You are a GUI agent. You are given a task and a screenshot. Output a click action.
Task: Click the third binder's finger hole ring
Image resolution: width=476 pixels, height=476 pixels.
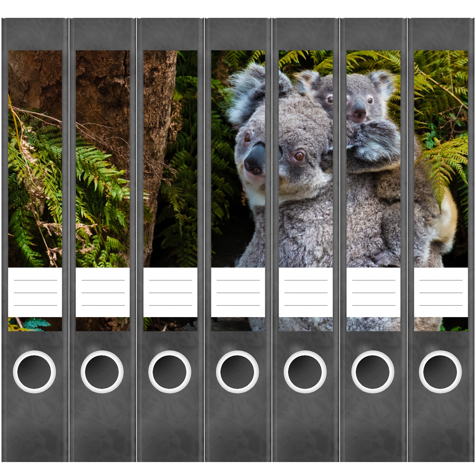170,372
